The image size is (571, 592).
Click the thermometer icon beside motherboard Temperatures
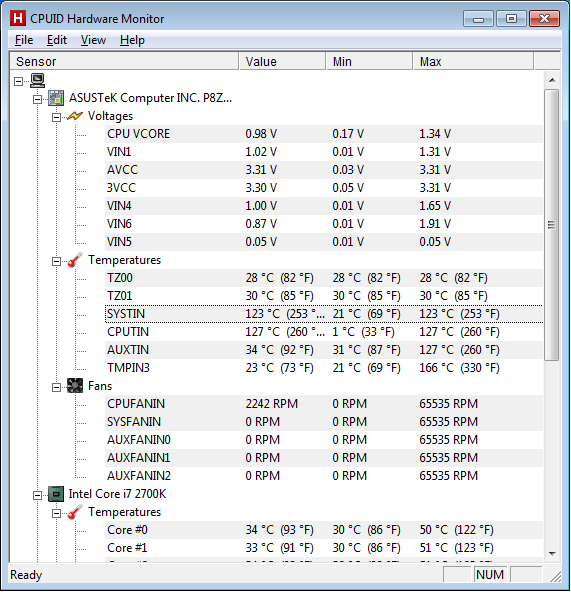coord(75,260)
